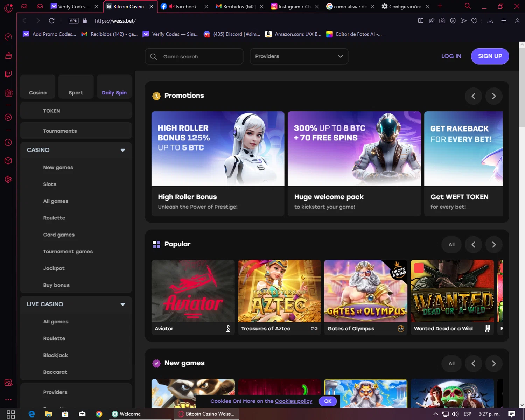Image resolution: width=525 pixels, height=420 pixels.
Task: Open Twitch panel in Opera sidebar
Action: (8, 74)
